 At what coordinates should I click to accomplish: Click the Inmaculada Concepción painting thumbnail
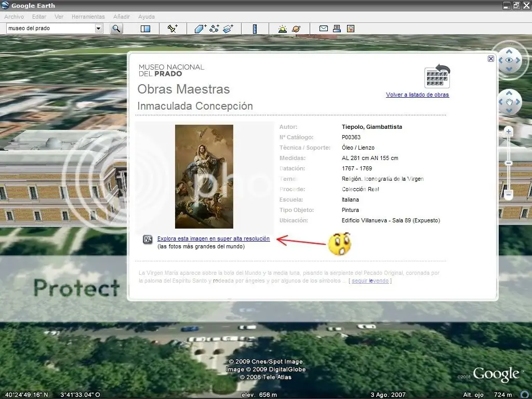pyautogui.click(x=204, y=177)
